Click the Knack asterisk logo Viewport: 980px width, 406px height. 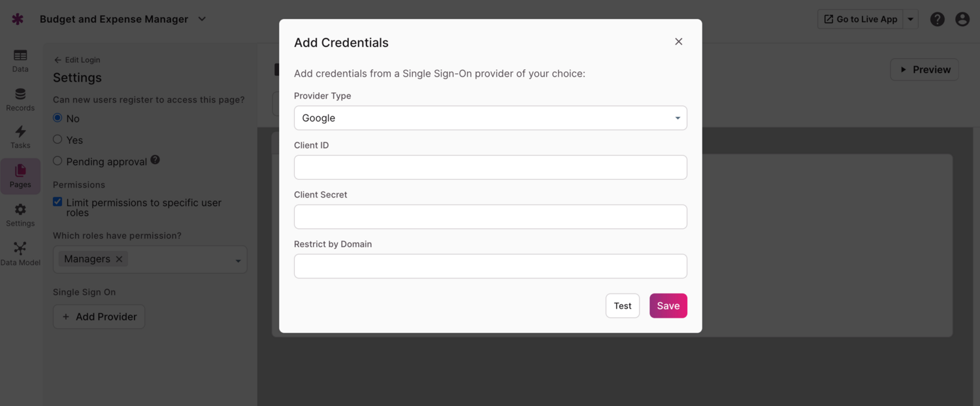click(17, 18)
